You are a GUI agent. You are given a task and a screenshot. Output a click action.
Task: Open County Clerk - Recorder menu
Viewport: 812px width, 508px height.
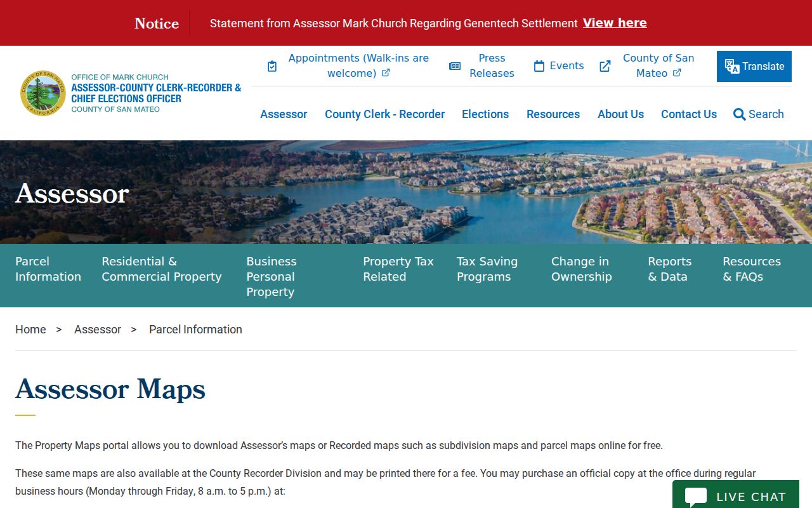tap(384, 114)
